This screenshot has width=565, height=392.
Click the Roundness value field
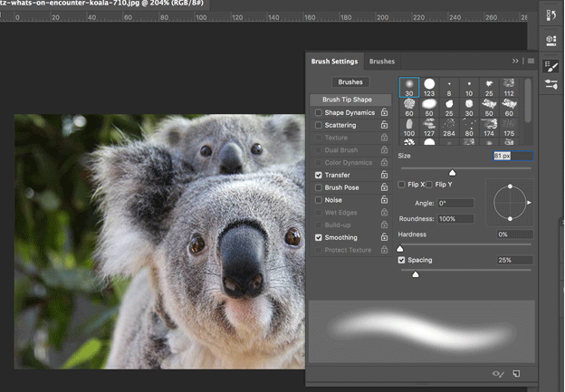point(455,219)
